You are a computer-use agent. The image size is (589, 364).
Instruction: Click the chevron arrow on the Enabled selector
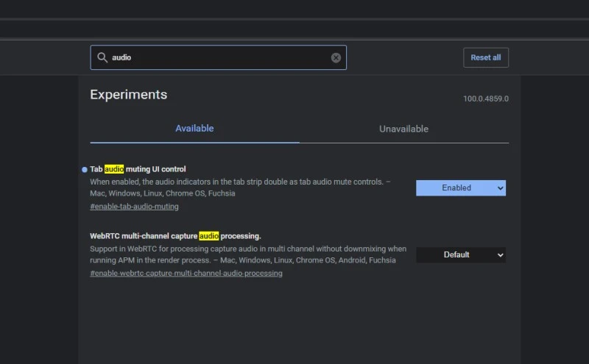pyautogui.click(x=501, y=188)
